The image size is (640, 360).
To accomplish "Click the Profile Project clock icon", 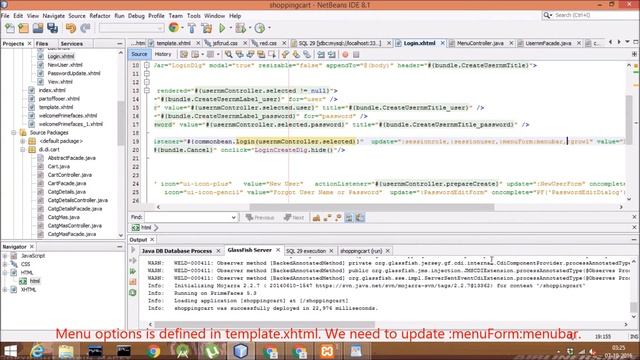I will [260, 28].
